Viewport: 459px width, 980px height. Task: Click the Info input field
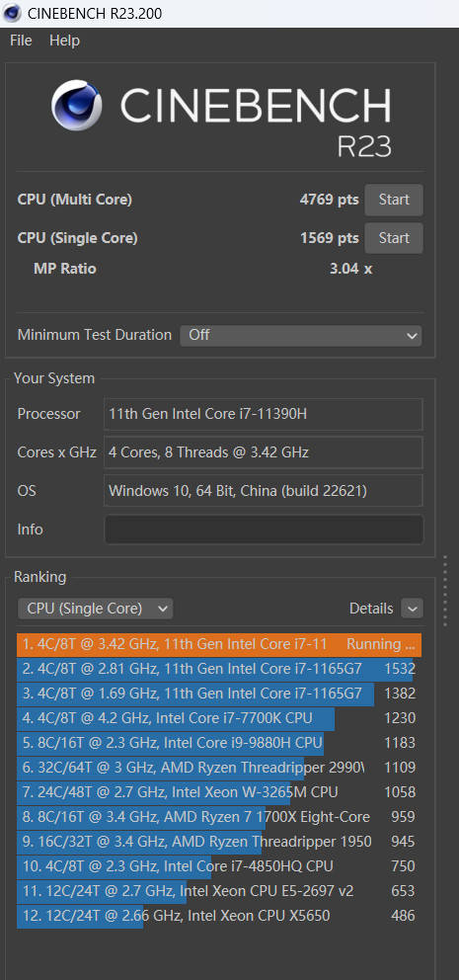coord(264,530)
